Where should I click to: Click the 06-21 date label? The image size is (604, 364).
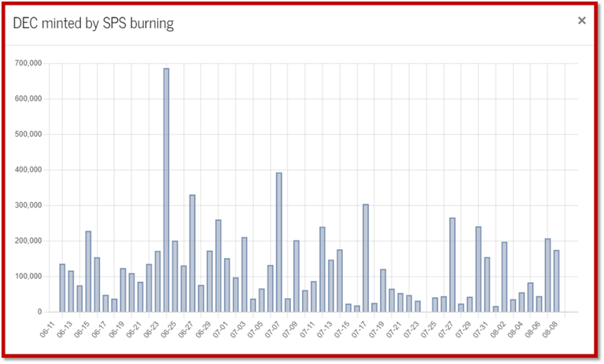tap(134, 329)
